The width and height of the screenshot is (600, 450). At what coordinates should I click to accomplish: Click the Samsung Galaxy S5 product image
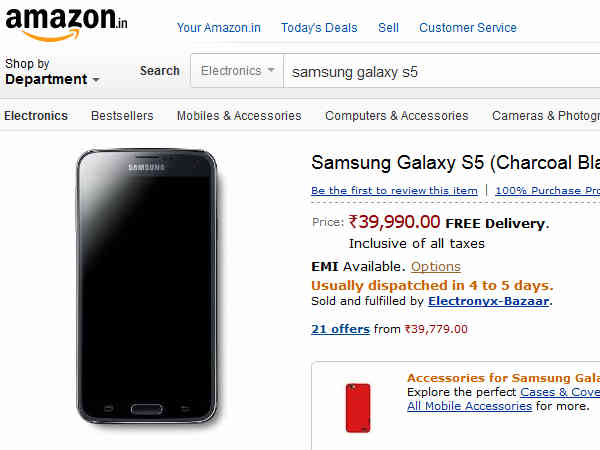coord(147,287)
